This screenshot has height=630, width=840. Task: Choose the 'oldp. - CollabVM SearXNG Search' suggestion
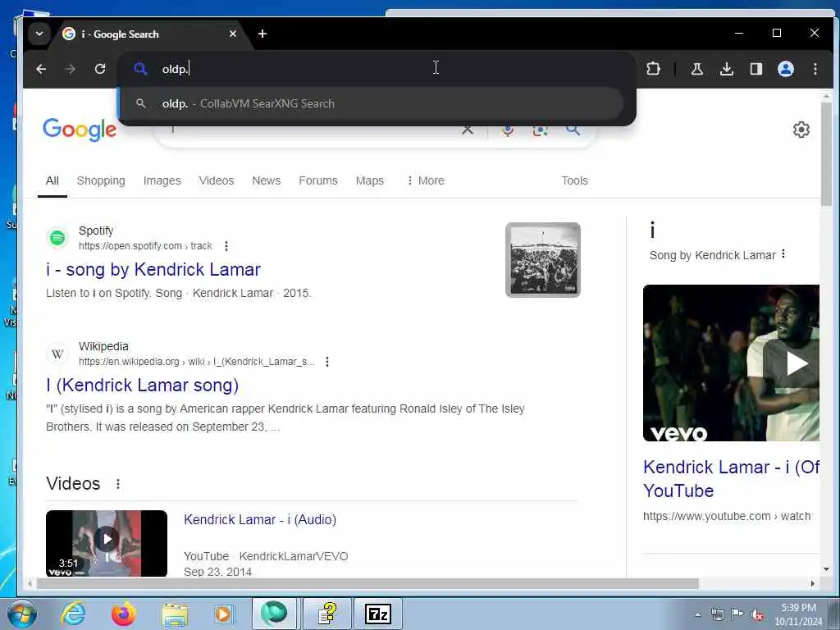[372, 103]
